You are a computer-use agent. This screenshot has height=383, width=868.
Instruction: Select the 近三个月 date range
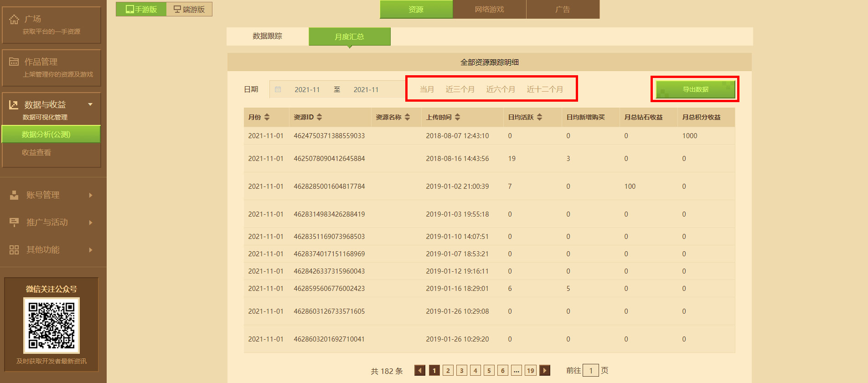(460, 89)
